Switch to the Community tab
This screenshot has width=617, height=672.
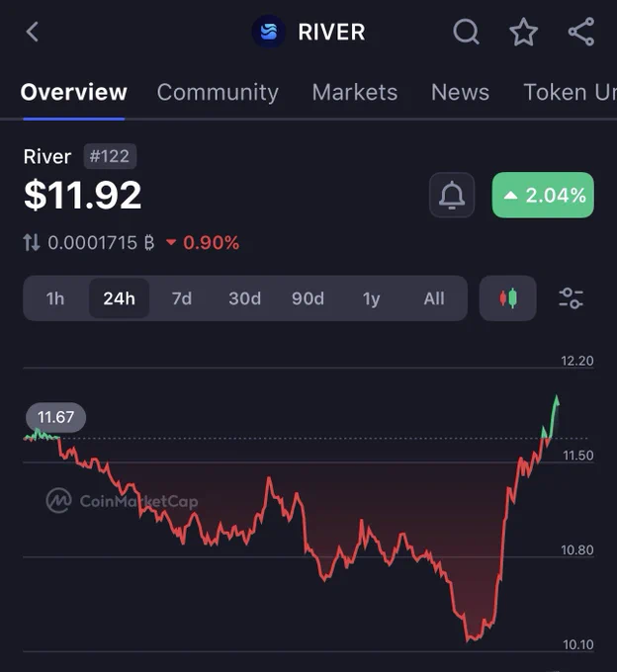218,92
